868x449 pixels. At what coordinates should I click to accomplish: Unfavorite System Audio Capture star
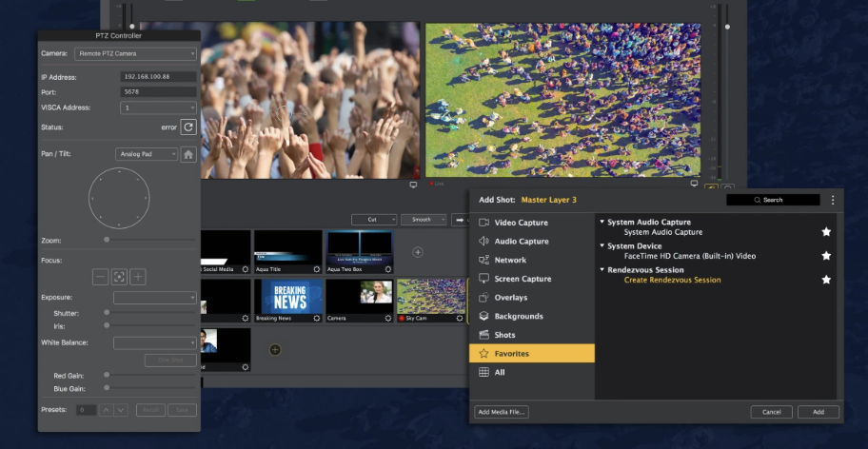pos(826,232)
